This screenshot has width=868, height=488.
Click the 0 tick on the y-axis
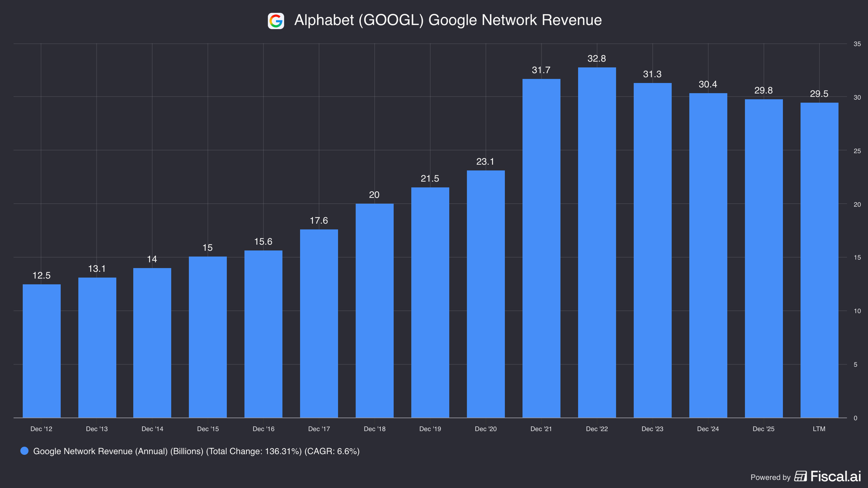(856, 418)
